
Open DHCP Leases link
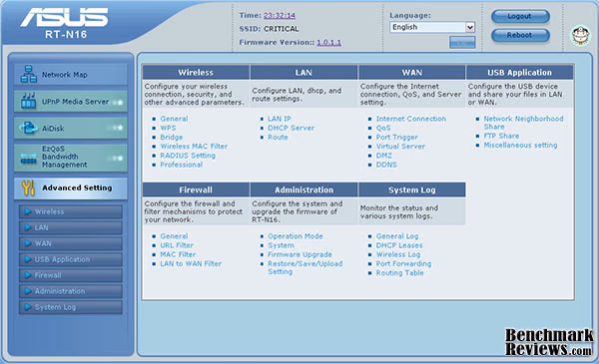(399, 245)
